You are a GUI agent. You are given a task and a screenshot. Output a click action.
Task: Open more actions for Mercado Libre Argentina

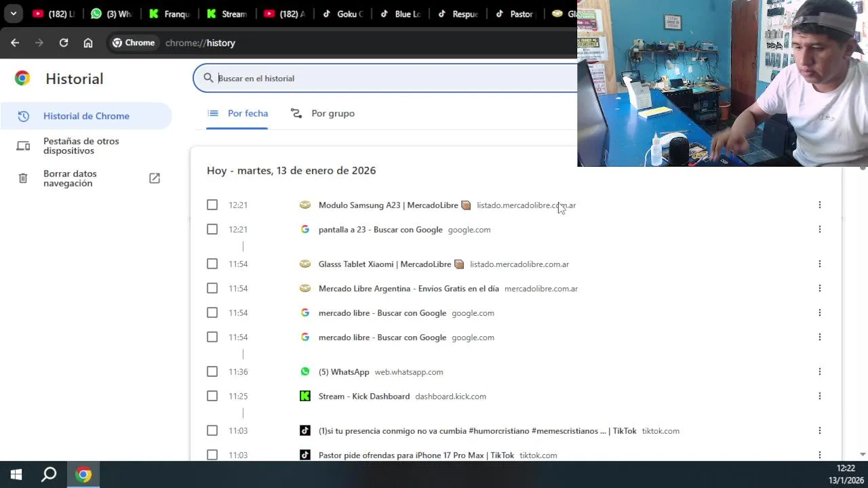819,288
